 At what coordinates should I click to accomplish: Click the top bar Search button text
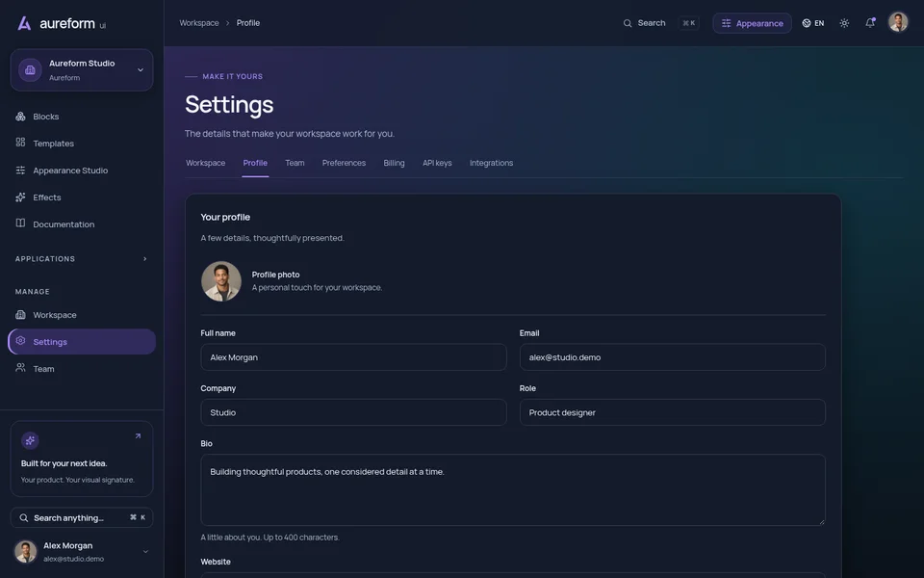click(652, 23)
